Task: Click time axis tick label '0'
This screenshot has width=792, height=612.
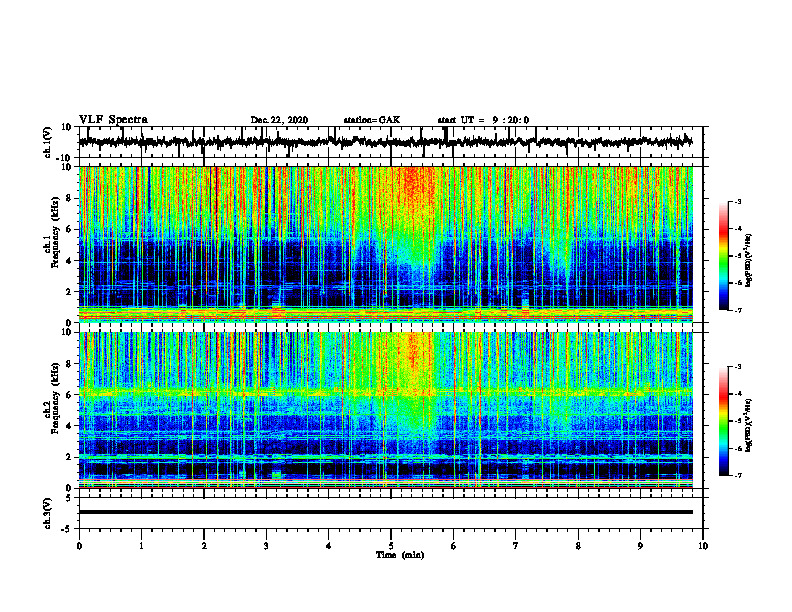Action: [x=79, y=546]
